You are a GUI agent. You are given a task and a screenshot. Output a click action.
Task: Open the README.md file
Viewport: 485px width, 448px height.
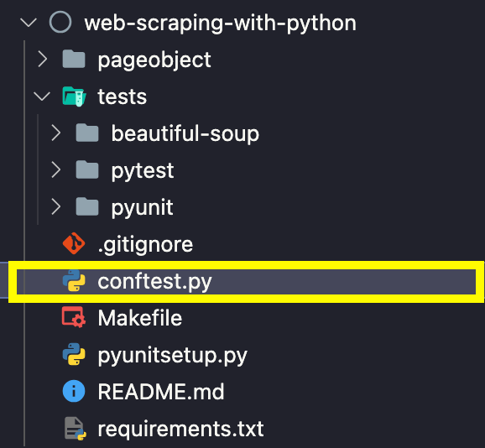161,392
